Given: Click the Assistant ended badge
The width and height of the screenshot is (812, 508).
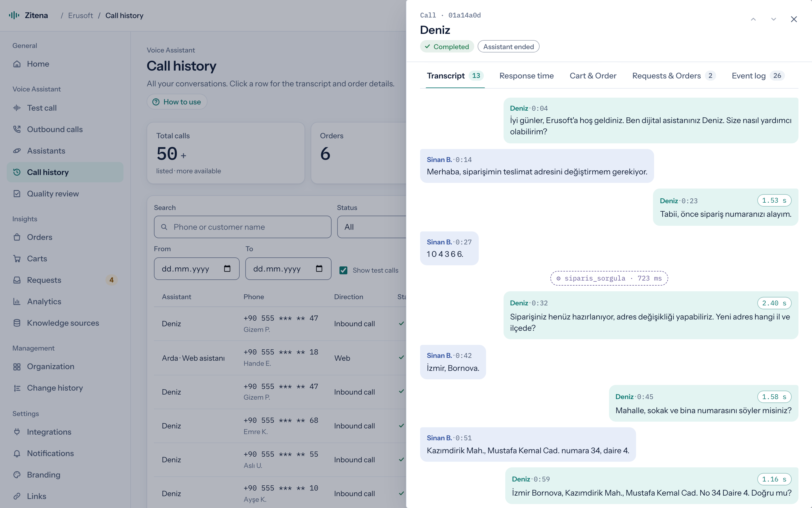Looking at the screenshot, I should [508, 47].
